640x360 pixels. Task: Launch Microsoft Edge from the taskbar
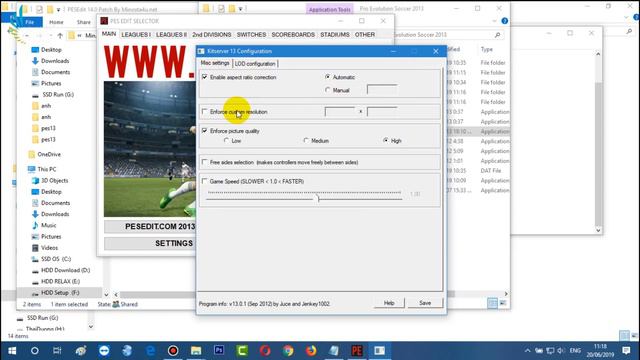[x=151, y=351]
